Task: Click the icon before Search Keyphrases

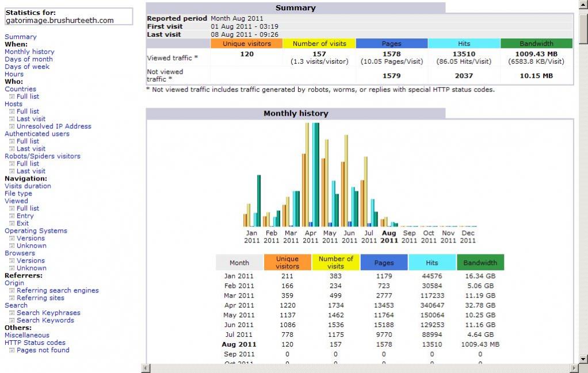Action: (x=12, y=313)
